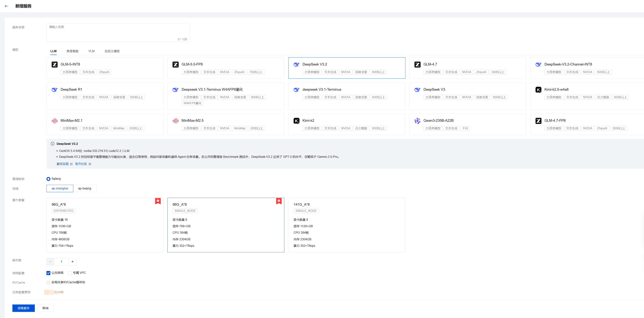This screenshot has width=644, height=318.
Task: Open the 自定义模型 tab
Action: [112, 51]
